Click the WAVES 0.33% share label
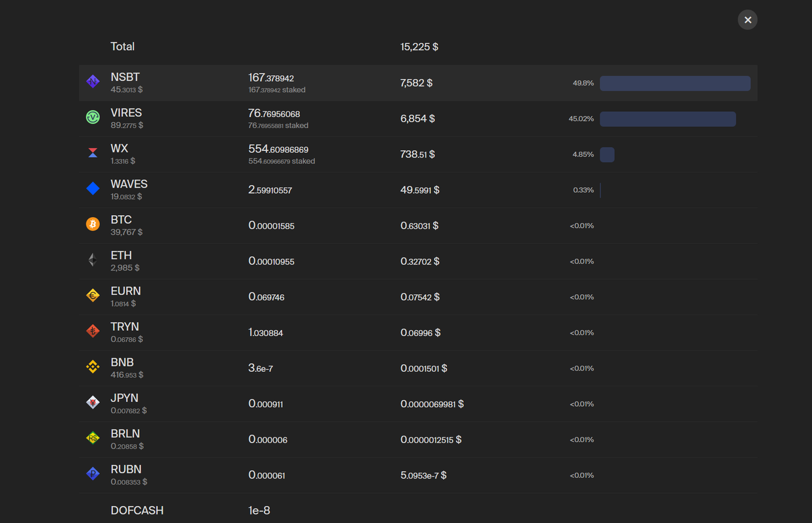This screenshot has width=812, height=523. click(x=583, y=190)
